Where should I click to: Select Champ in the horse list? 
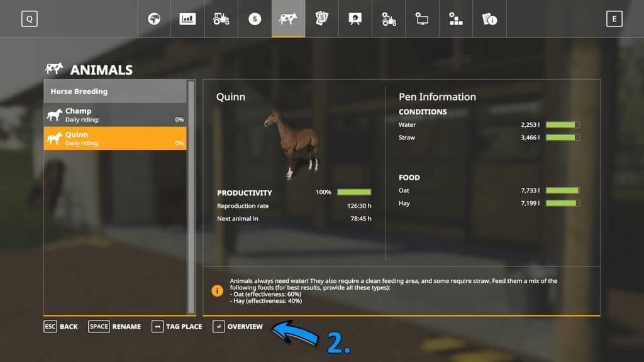(x=115, y=114)
